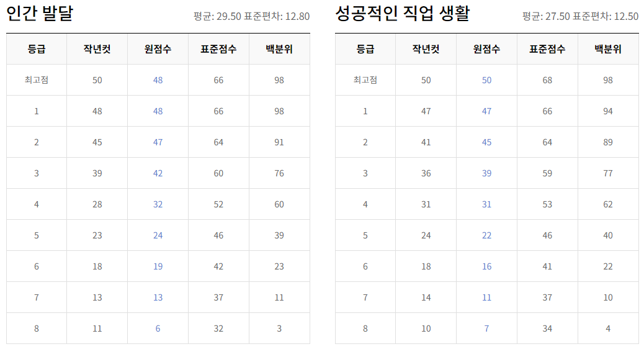This screenshot has height=349, width=644.
Task: Click 작년컷 value 39 in 인간 발달 table
Action: point(97,173)
